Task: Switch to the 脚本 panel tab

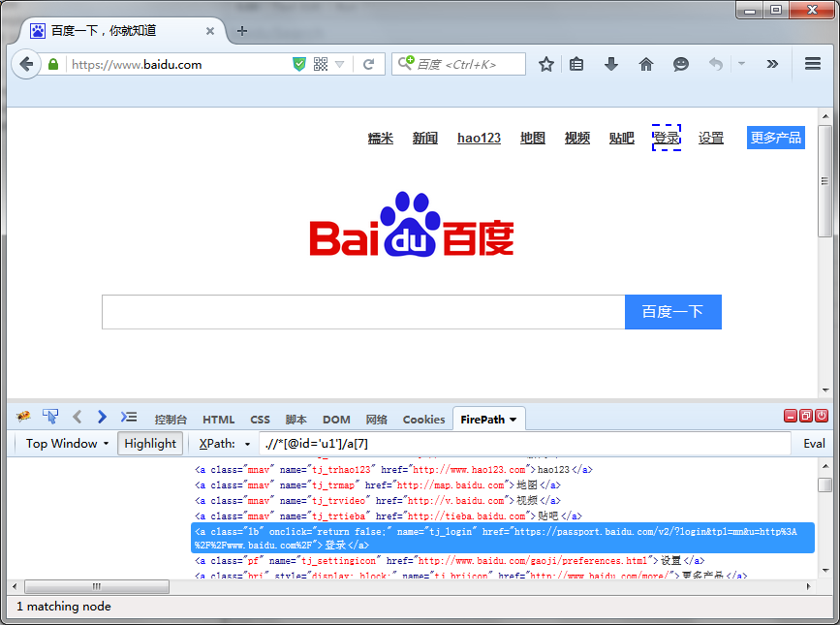Action: pos(296,420)
